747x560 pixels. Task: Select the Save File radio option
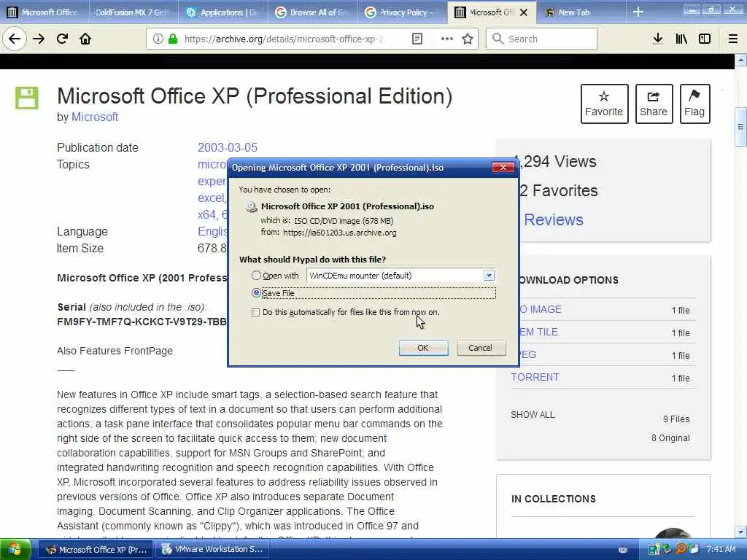point(256,293)
